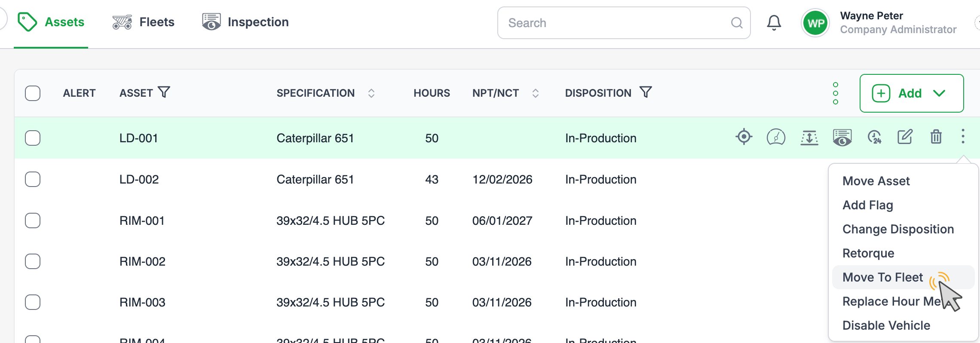Focus the Search input field
The height and width of the screenshot is (343, 980).
pyautogui.click(x=624, y=23)
